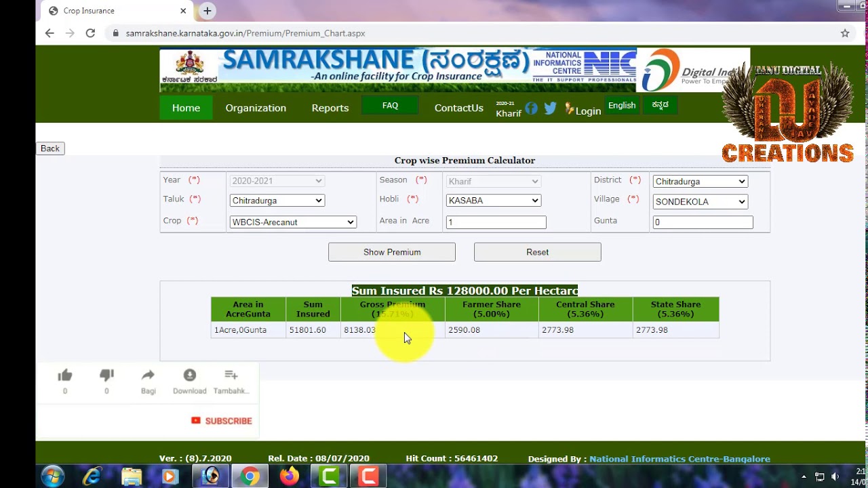The height and width of the screenshot is (488, 868).
Task: Open the Taluk dropdown
Action: [277, 201]
